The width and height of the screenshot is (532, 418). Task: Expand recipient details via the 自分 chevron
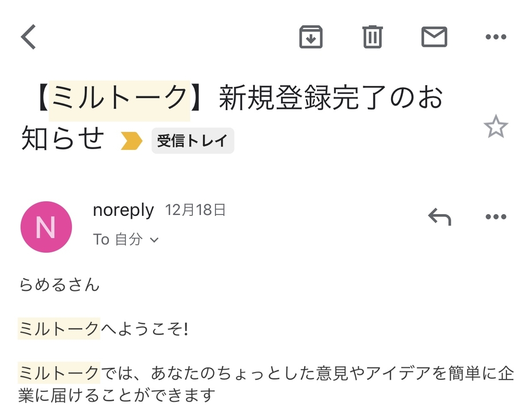[154, 239]
